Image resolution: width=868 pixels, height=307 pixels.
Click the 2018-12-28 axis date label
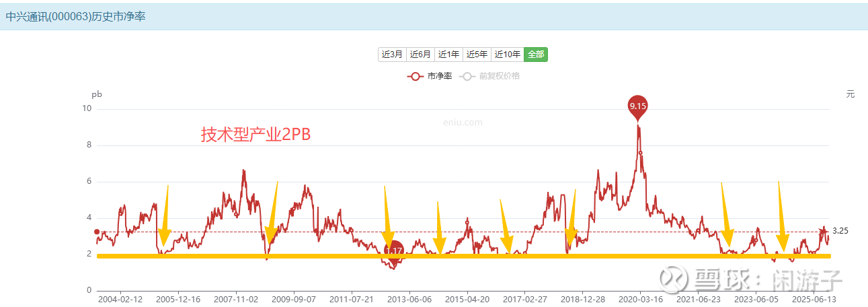(583, 299)
